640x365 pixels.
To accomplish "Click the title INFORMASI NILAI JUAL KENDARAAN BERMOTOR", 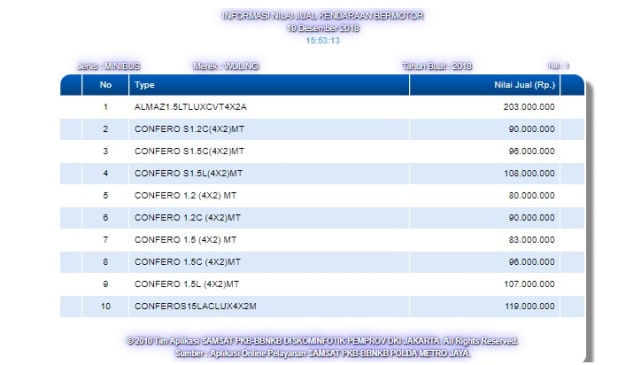I will (x=323, y=16).
